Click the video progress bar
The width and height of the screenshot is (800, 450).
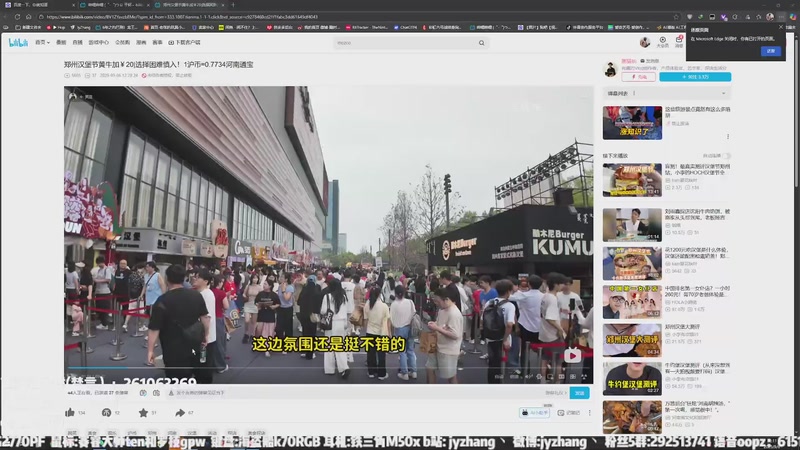329,367
